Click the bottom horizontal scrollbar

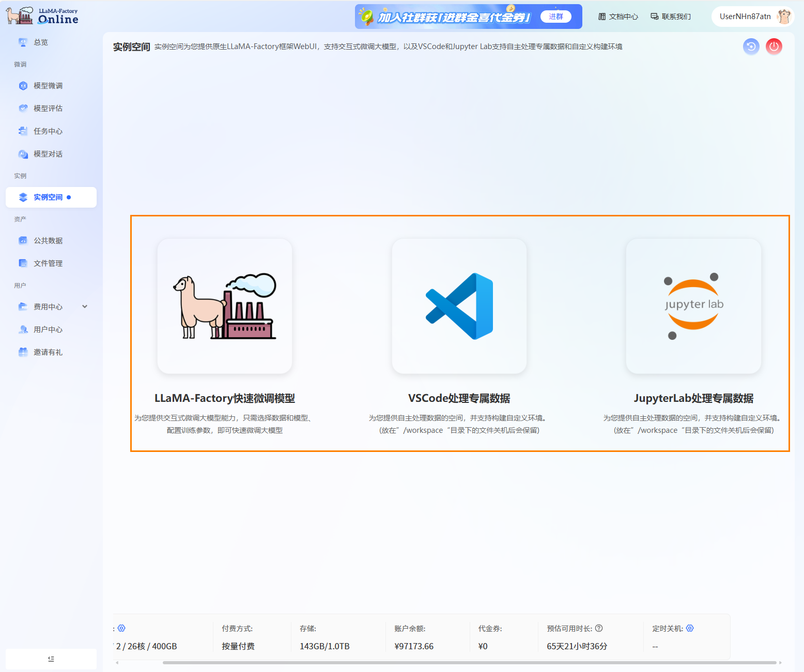469,662
